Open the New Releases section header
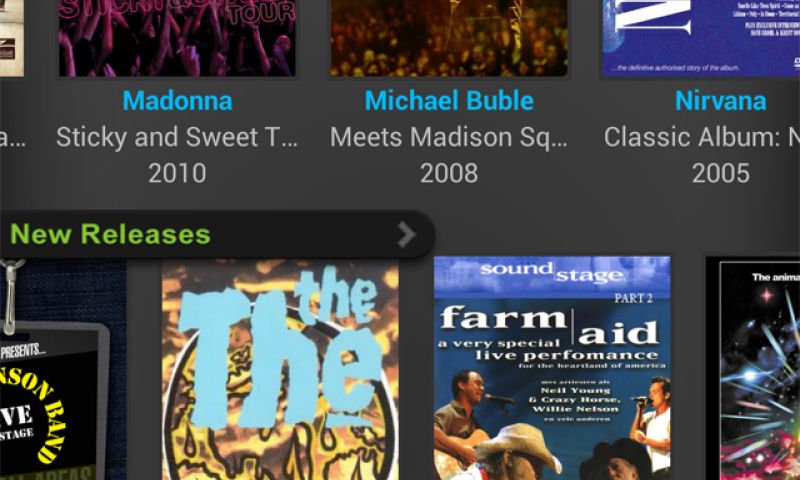Screen dimensions: 800x480 pyautogui.click(x=217, y=235)
